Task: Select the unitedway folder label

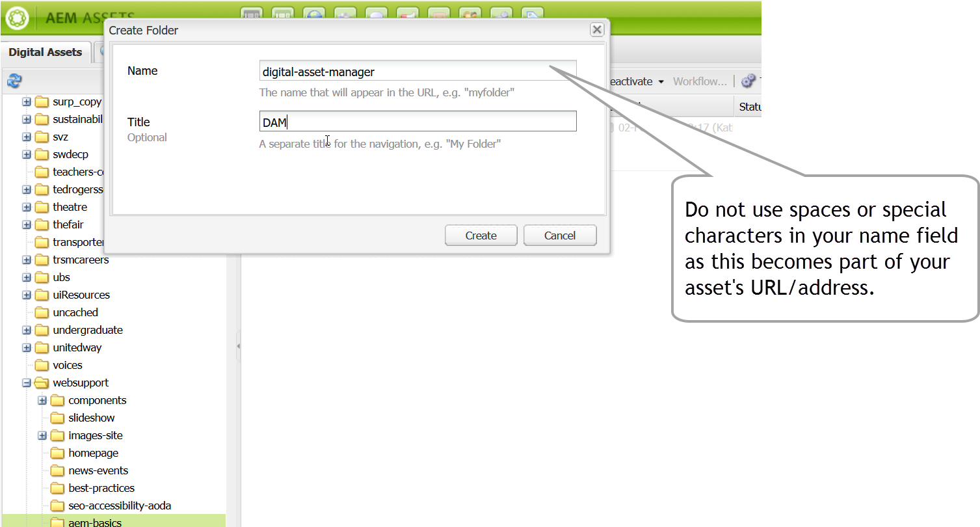Action: coord(77,347)
